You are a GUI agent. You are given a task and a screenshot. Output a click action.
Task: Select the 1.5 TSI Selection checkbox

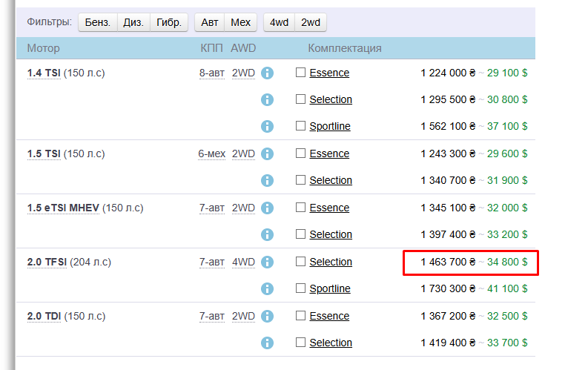[300, 180]
